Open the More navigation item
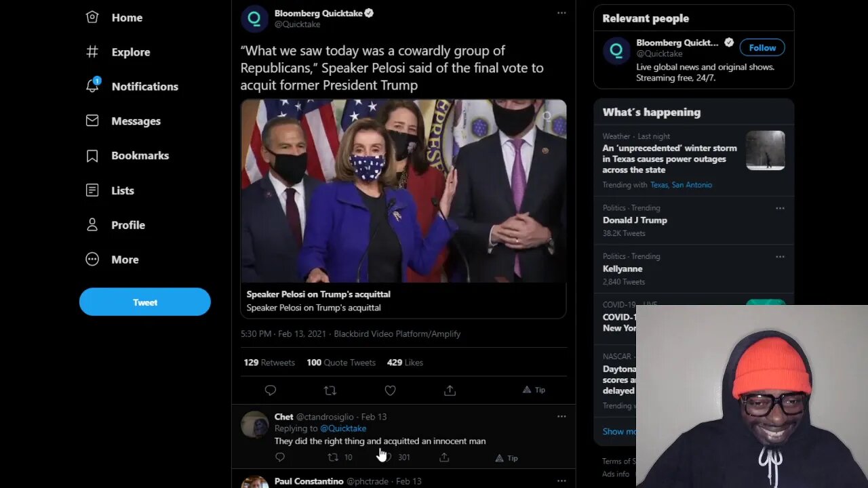 125,260
